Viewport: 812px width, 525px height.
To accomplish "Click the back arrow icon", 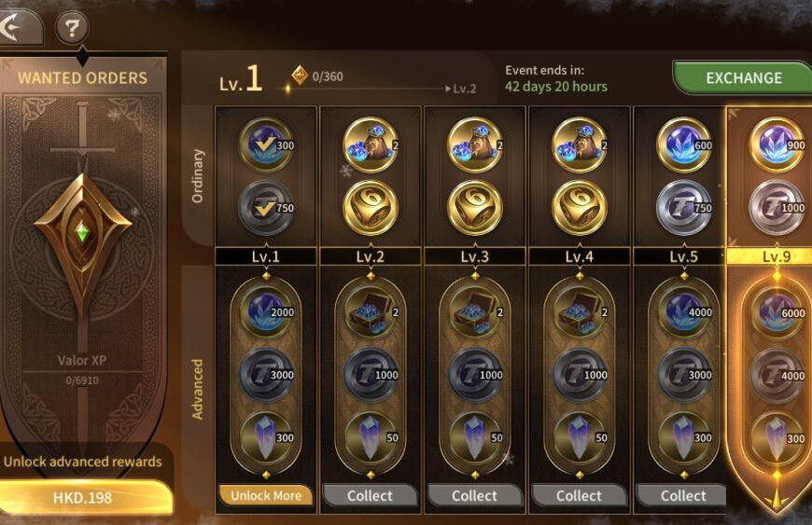I will tap(16, 27).
